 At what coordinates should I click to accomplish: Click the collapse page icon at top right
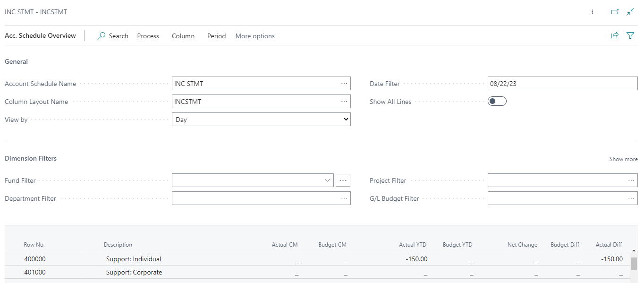pyautogui.click(x=630, y=11)
